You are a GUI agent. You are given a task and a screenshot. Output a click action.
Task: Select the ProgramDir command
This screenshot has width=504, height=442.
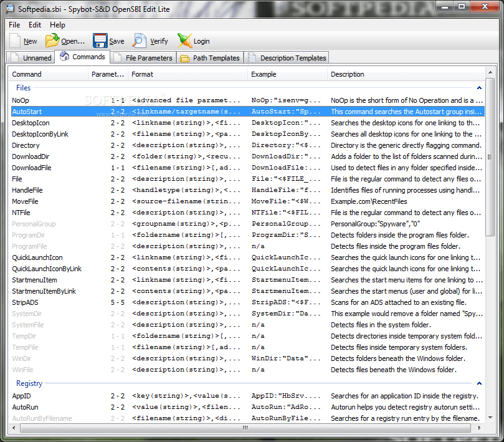click(247, 235)
